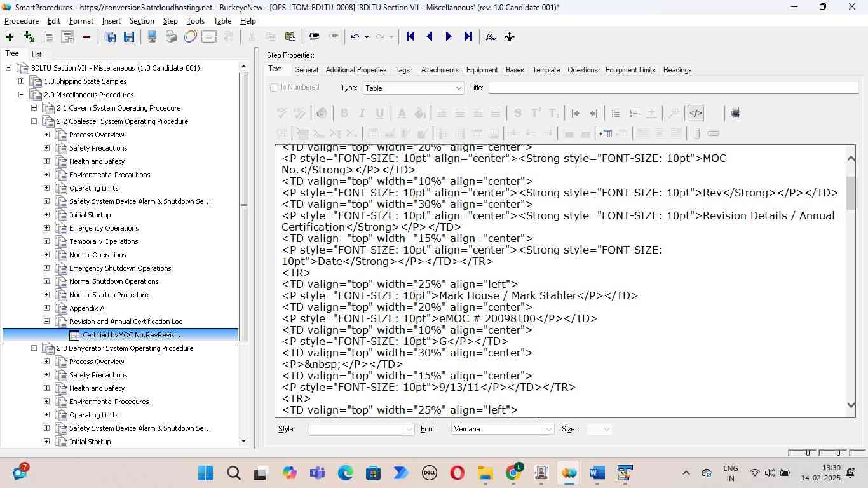The width and height of the screenshot is (868, 488).
Task: Click the HTML editor scrollbar thumb
Action: click(x=851, y=192)
